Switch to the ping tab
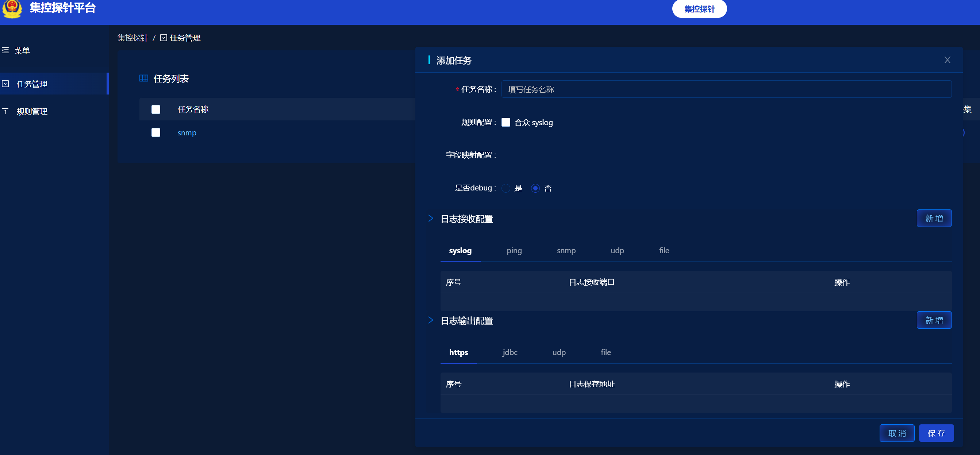 (514, 251)
